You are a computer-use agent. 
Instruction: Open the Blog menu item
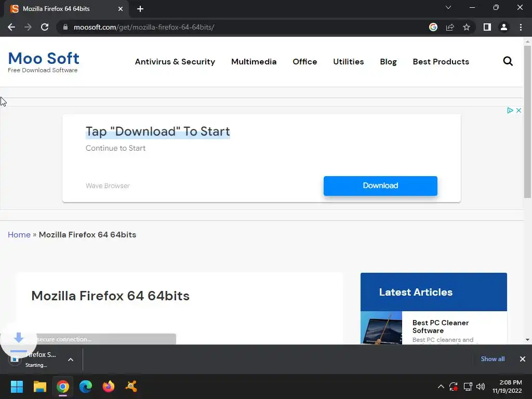[388, 62]
